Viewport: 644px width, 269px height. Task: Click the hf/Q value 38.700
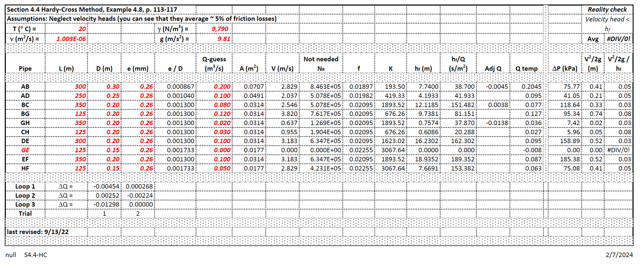(465, 87)
